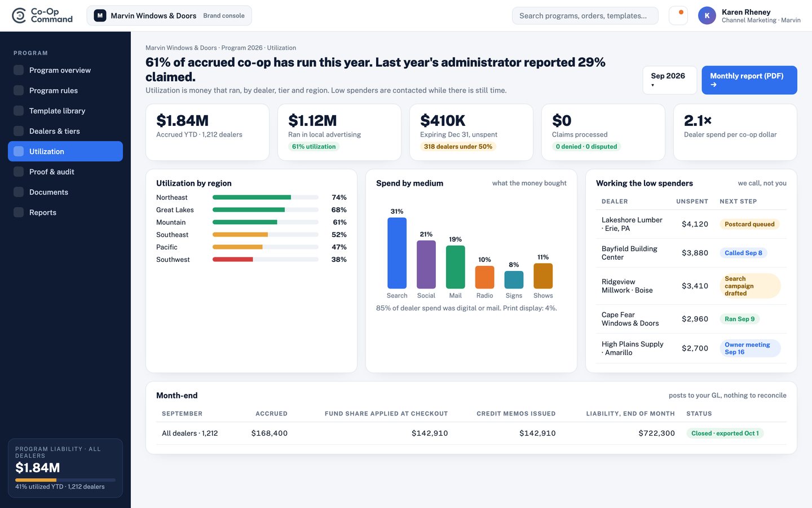Click the '318 dealers under 50%' badge
This screenshot has height=508, width=812.
coord(458,147)
